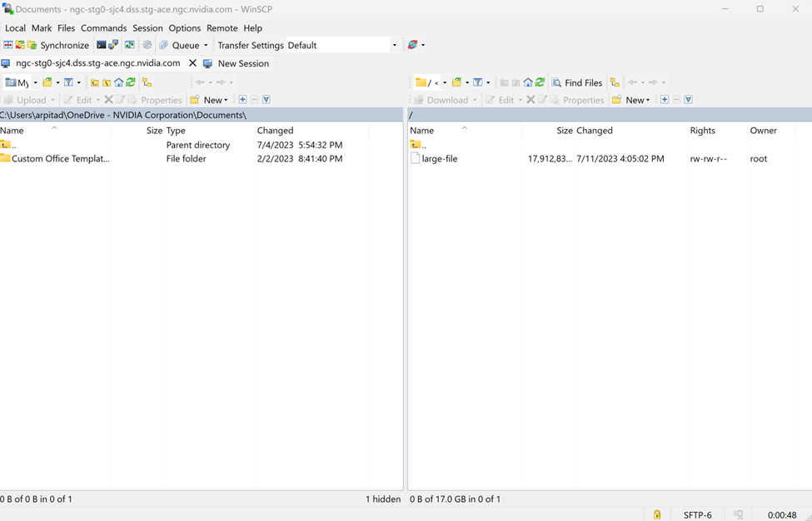Click the Synchronize button
Image resolution: width=812 pixels, height=521 pixels.
[x=58, y=45]
